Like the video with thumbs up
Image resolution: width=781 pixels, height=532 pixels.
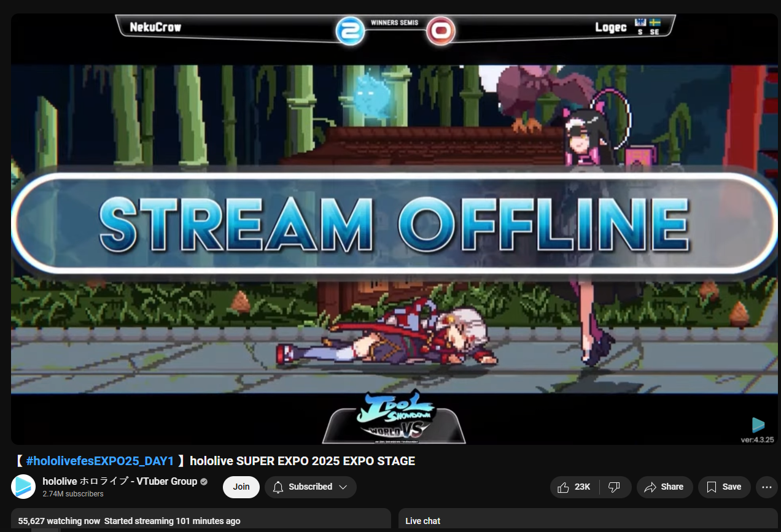pyautogui.click(x=575, y=487)
